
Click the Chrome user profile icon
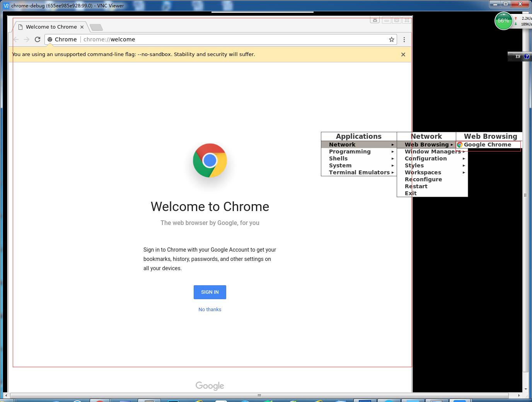(375, 20)
